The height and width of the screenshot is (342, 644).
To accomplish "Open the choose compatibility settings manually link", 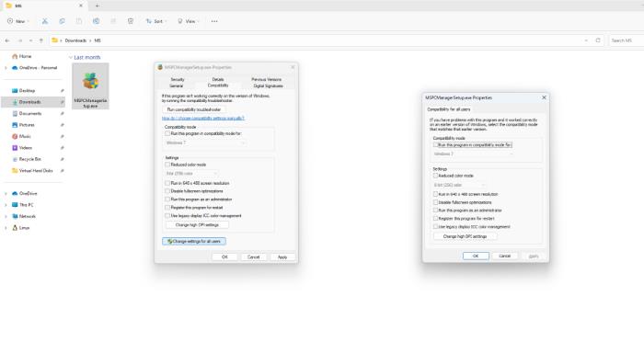I will [x=203, y=119].
